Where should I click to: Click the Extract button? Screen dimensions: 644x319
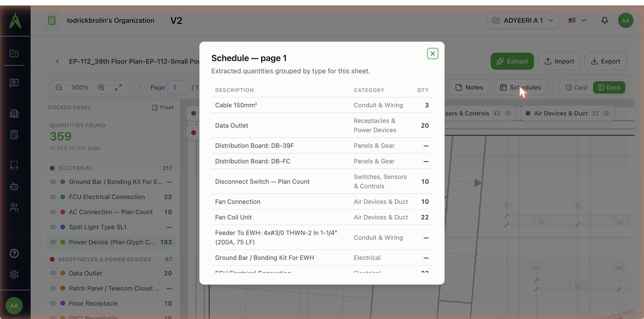(x=512, y=61)
